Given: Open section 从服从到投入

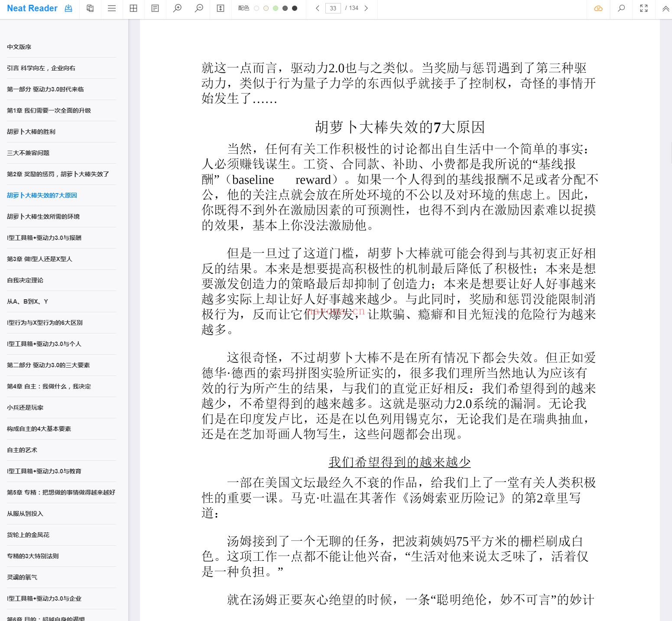Looking at the screenshot, I should (25, 514).
